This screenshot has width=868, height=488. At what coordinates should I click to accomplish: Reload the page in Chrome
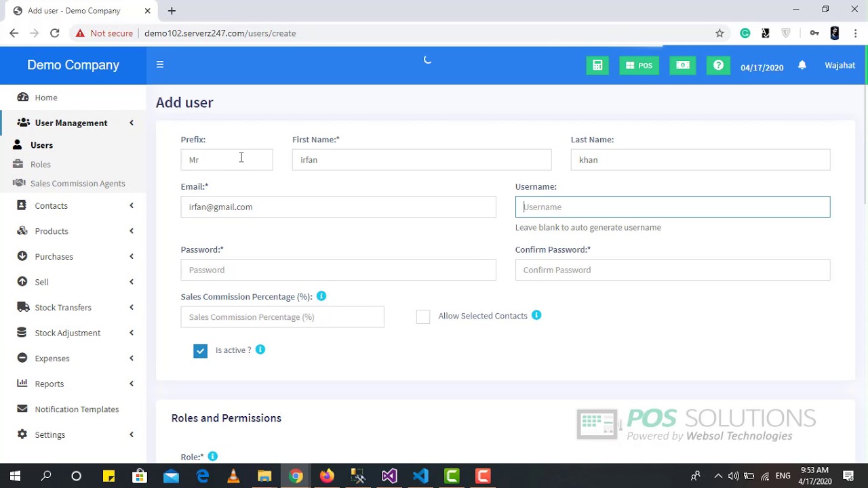pos(55,33)
